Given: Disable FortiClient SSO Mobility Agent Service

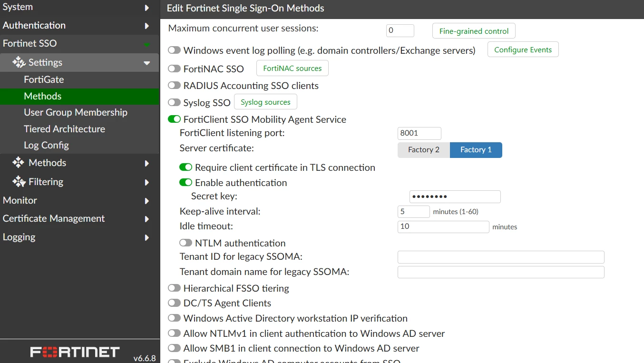Looking at the screenshot, I should 174,119.
